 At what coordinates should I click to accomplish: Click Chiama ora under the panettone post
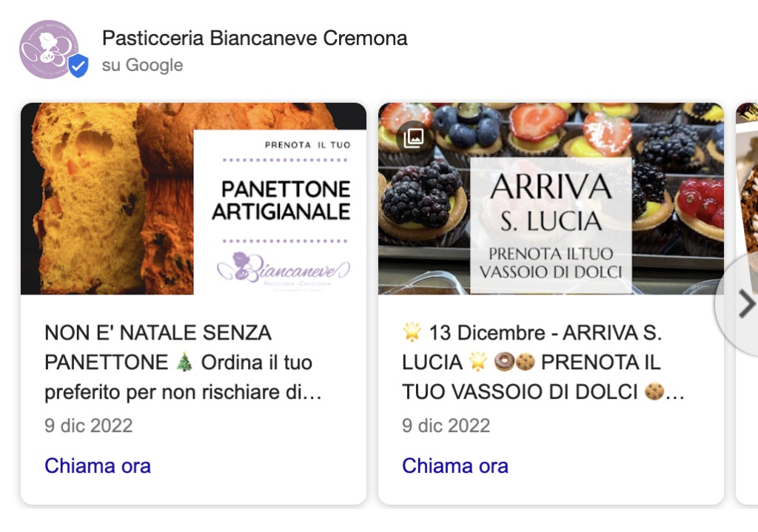pos(98,466)
